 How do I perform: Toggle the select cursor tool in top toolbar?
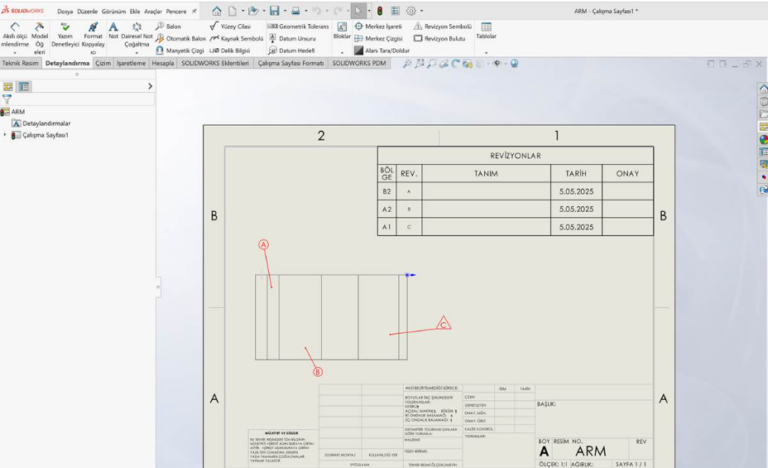pos(358,9)
